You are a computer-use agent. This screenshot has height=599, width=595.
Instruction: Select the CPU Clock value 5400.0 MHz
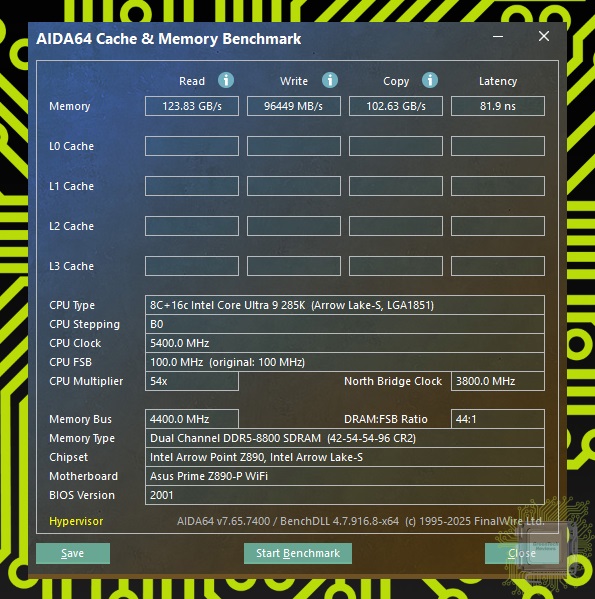(x=345, y=343)
